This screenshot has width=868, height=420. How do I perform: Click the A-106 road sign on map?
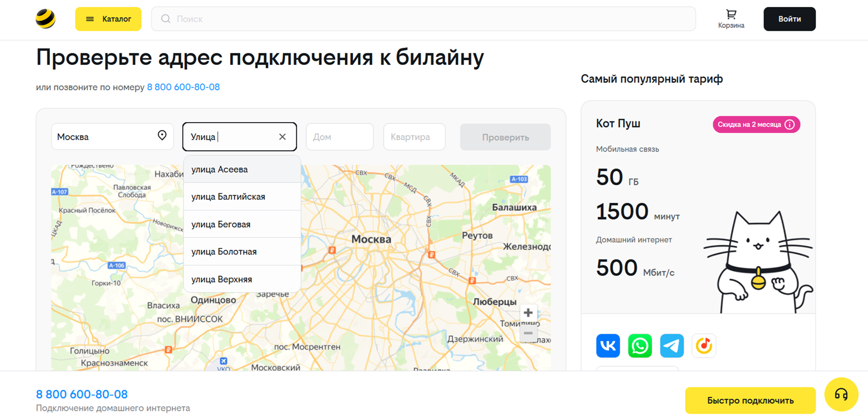[117, 266]
